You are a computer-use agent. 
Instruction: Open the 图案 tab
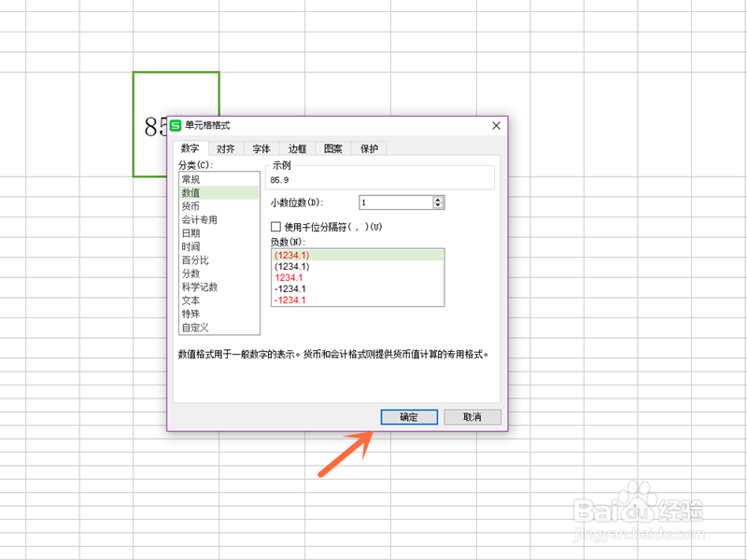coord(333,148)
